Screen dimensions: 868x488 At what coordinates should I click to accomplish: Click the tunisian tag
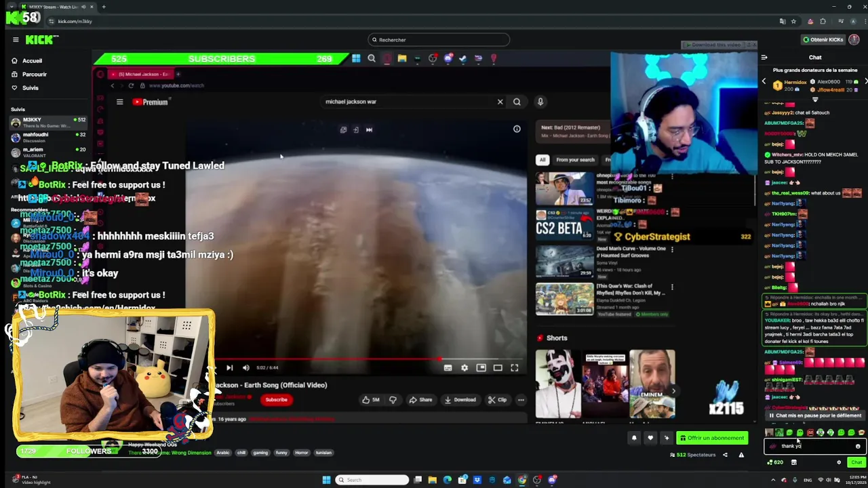tap(323, 453)
